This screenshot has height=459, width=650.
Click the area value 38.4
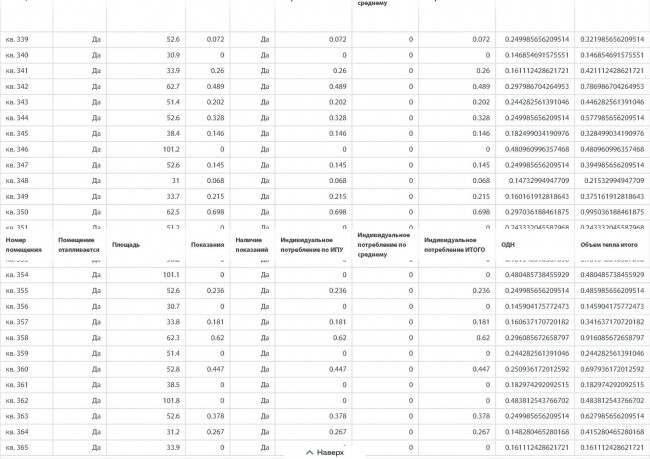173,134
